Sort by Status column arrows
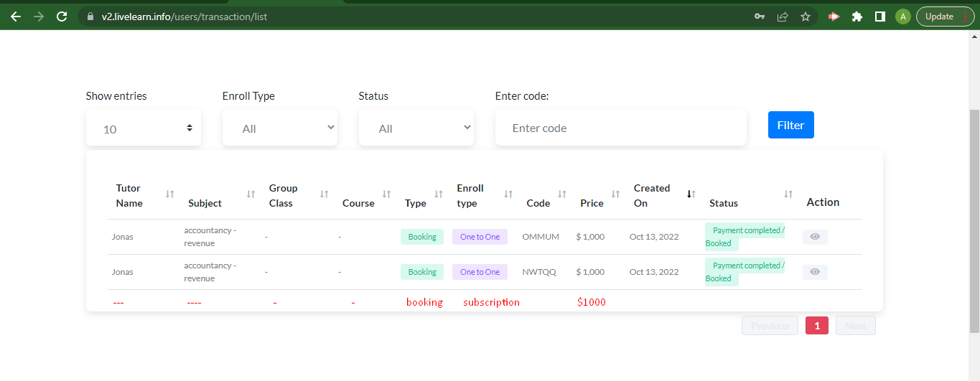The image size is (980, 381). click(x=788, y=194)
